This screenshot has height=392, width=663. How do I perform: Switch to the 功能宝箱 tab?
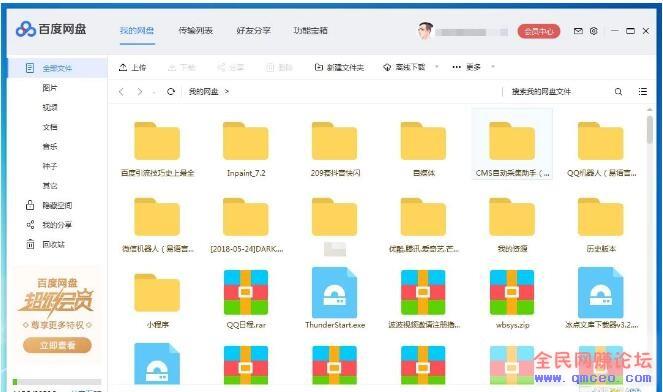[310, 30]
